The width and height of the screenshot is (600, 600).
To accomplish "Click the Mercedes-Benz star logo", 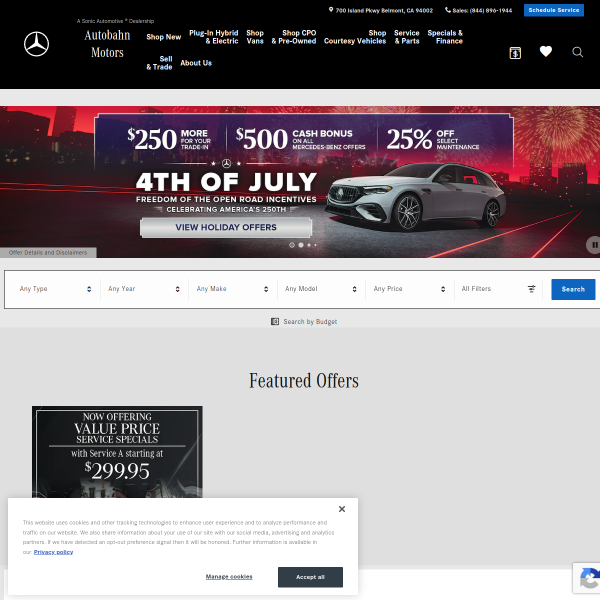I will [36, 44].
